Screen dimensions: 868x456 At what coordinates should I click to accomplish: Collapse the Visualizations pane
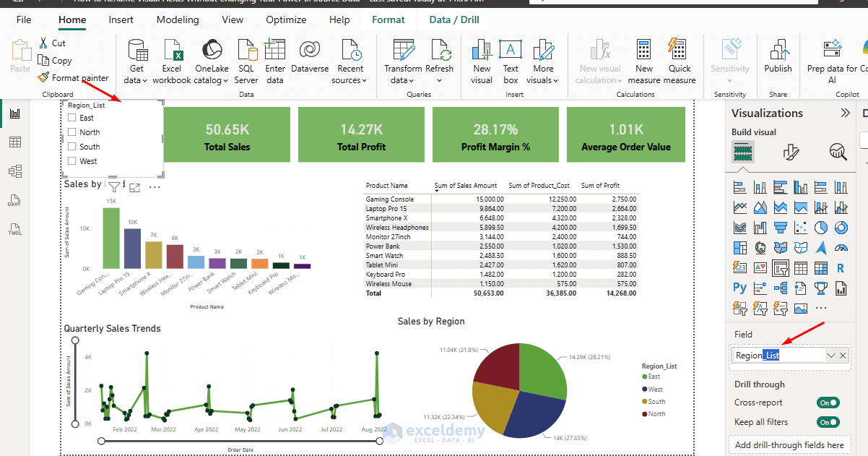point(846,113)
